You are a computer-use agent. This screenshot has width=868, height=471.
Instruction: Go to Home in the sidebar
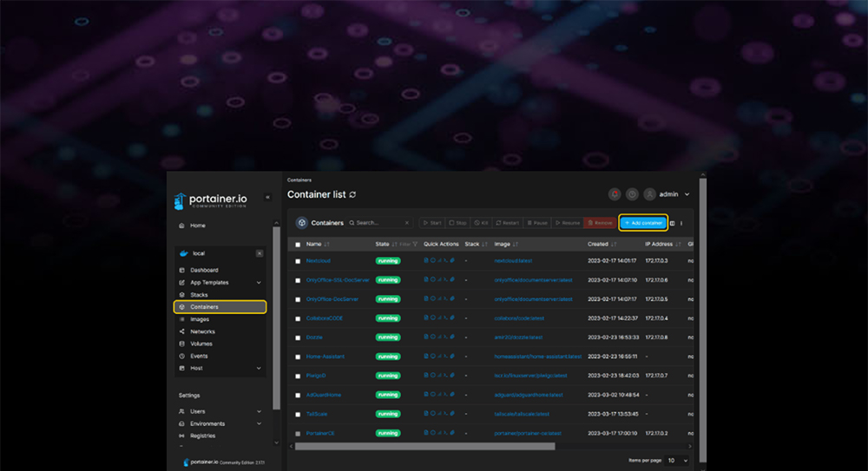coord(198,226)
